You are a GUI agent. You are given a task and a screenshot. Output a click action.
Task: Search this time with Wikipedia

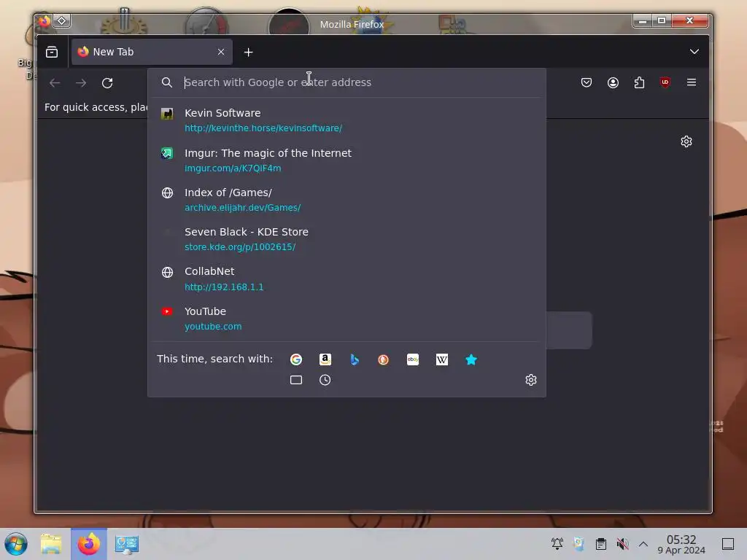pyautogui.click(x=441, y=359)
